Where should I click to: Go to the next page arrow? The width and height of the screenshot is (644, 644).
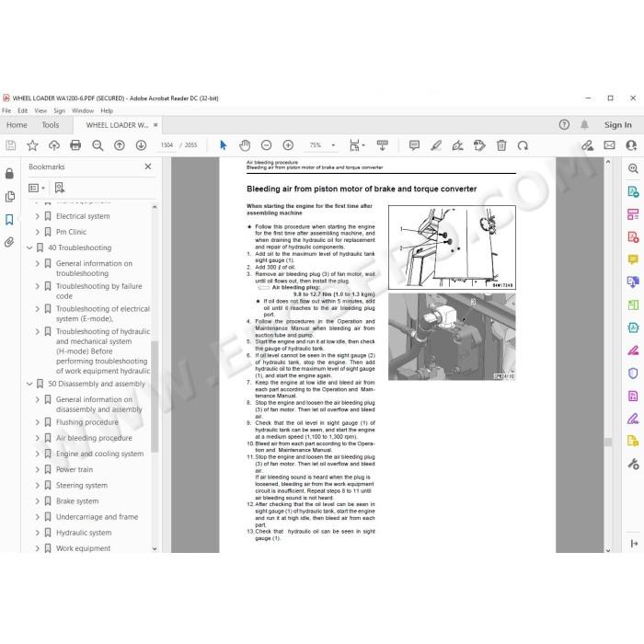[141, 145]
